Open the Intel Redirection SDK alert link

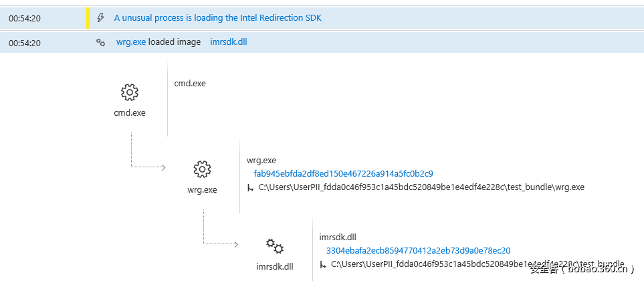tap(217, 18)
